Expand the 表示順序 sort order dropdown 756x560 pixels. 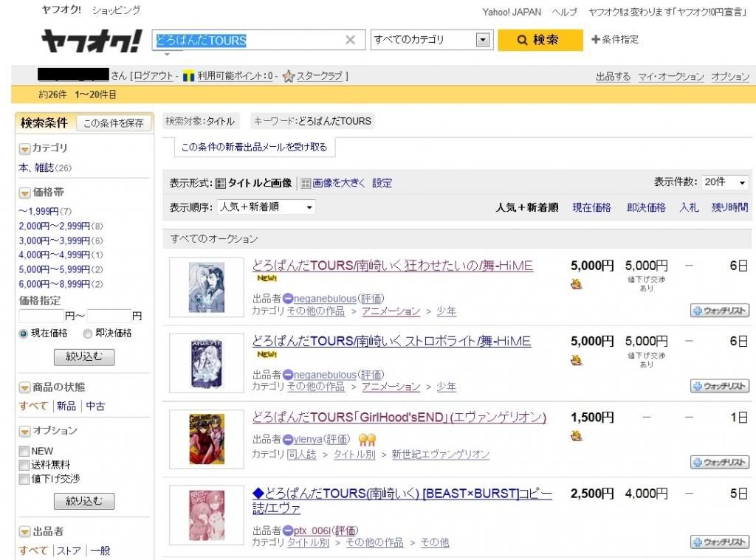(x=267, y=207)
